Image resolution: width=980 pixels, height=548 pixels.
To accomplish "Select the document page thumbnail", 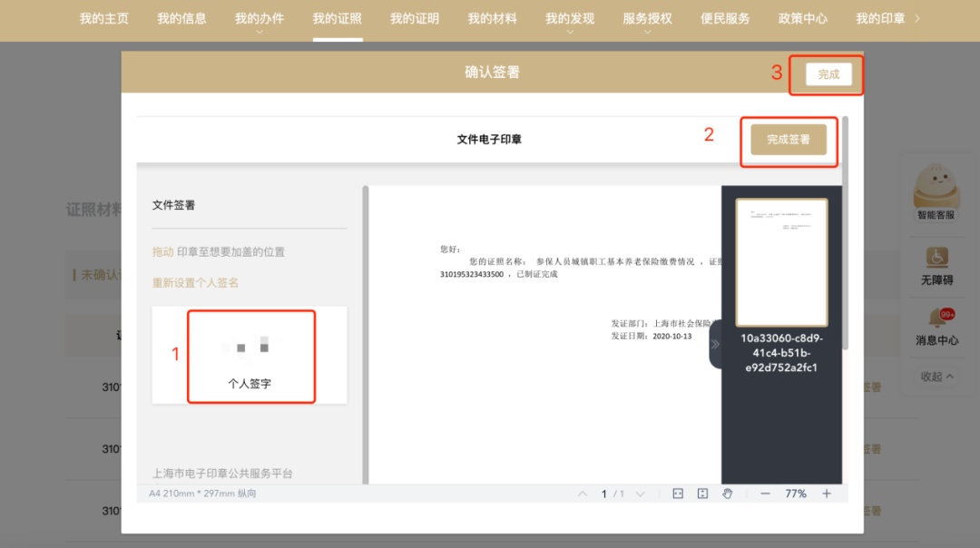I will coord(781,261).
